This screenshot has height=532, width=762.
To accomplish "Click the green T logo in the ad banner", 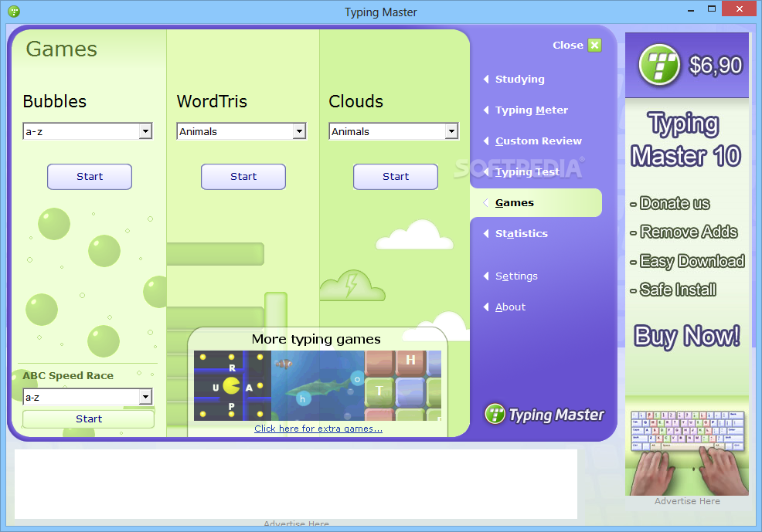I will coord(659,65).
